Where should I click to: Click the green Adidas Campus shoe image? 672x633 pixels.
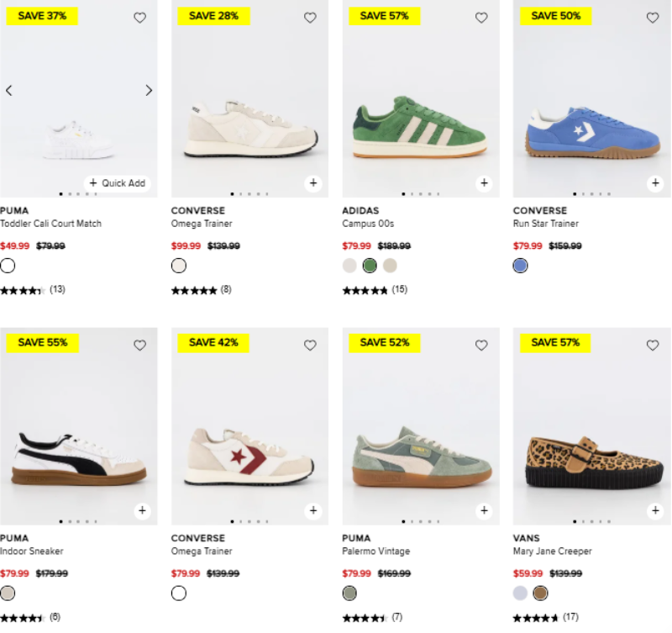coord(418,130)
